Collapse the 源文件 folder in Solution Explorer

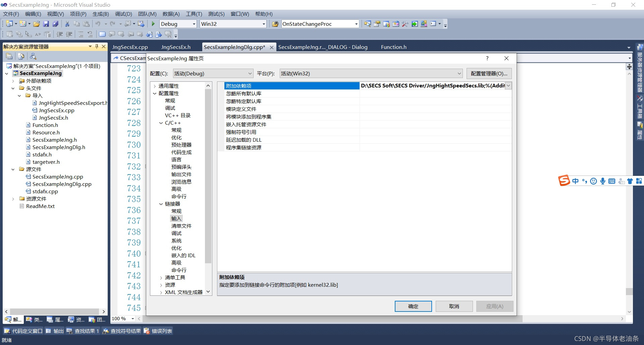[13, 169]
